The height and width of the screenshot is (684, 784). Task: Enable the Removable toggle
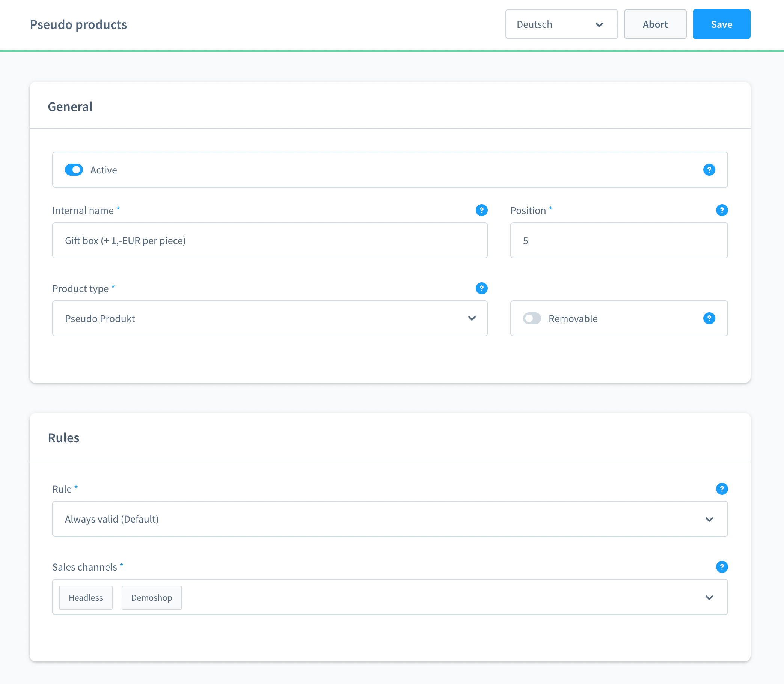(531, 318)
